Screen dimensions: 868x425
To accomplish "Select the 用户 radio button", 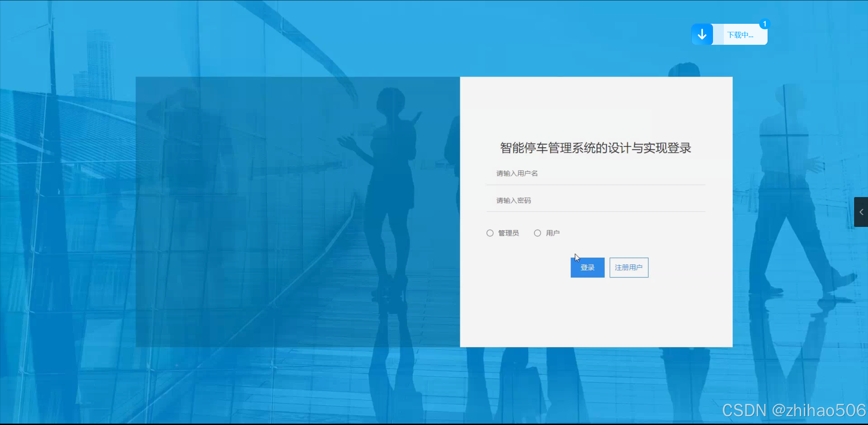I will 537,233.
